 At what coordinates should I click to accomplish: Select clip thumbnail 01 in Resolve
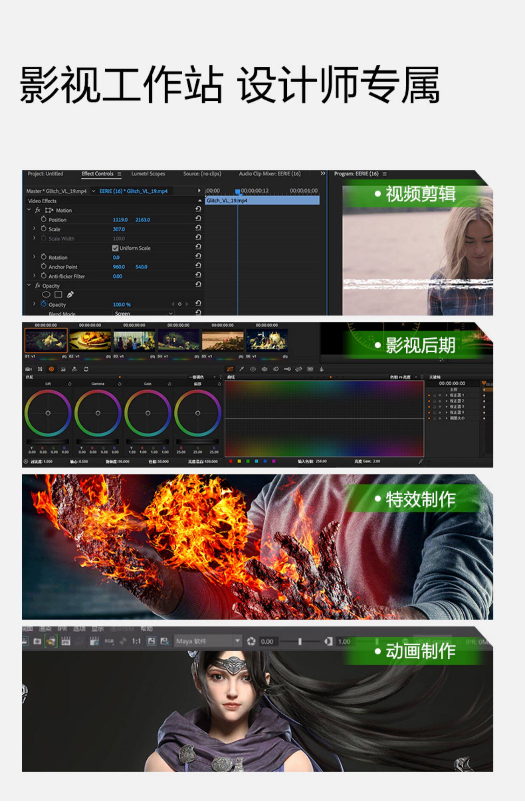pyautogui.click(x=46, y=340)
